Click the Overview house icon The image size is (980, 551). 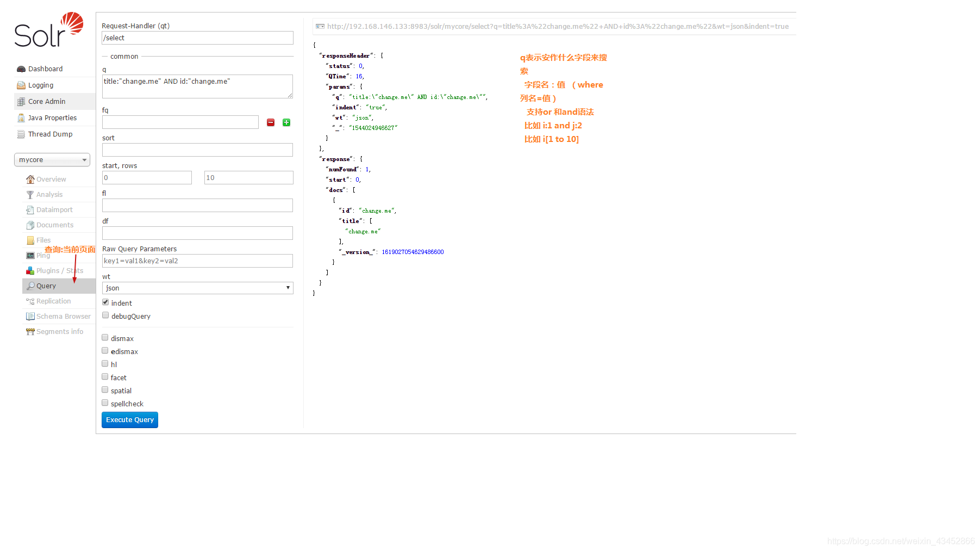pos(30,179)
